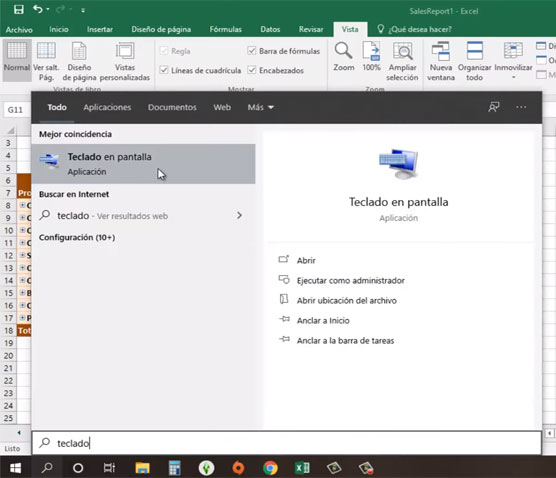Click the ¿Qué desea hacer? box
Screen dimensions: 556x478
click(x=414, y=29)
